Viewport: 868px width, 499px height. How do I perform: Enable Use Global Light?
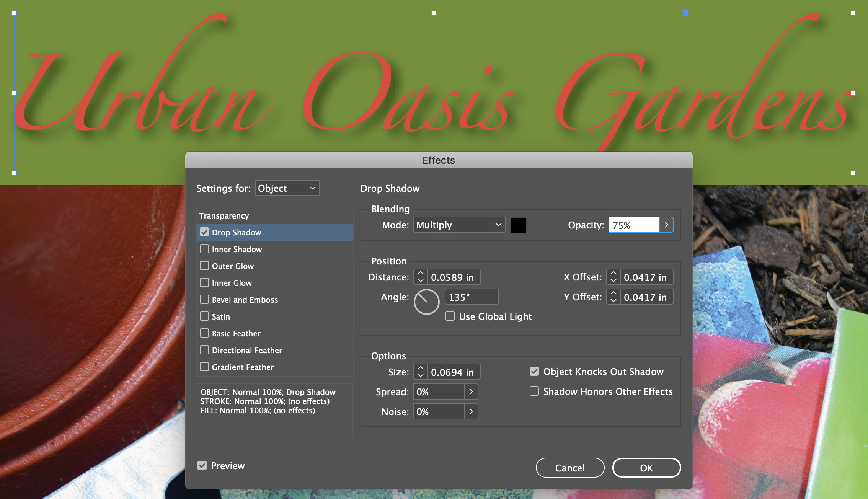pyautogui.click(x=450, y=316)
